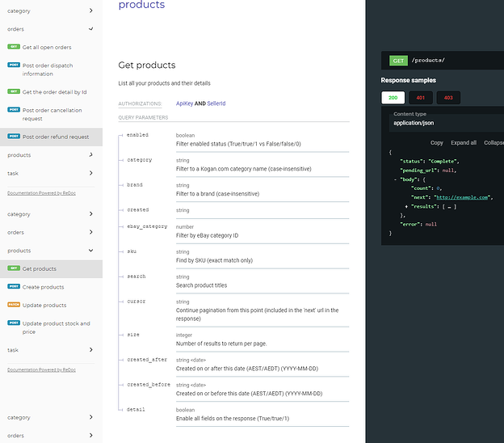Image resolution: width=504 pixels, height=443 pixels.
Task: Click GET badge beside Get all open orders
Action: 13,47
